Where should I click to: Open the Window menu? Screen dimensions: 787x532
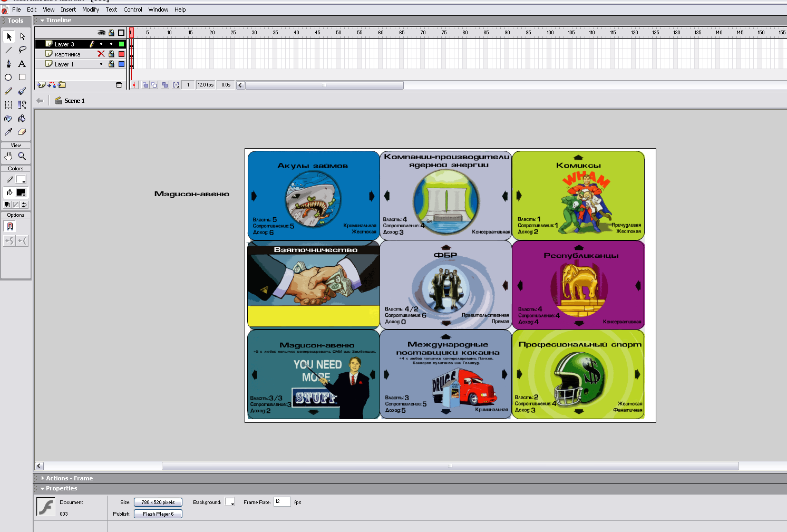[x=158, y=9]
